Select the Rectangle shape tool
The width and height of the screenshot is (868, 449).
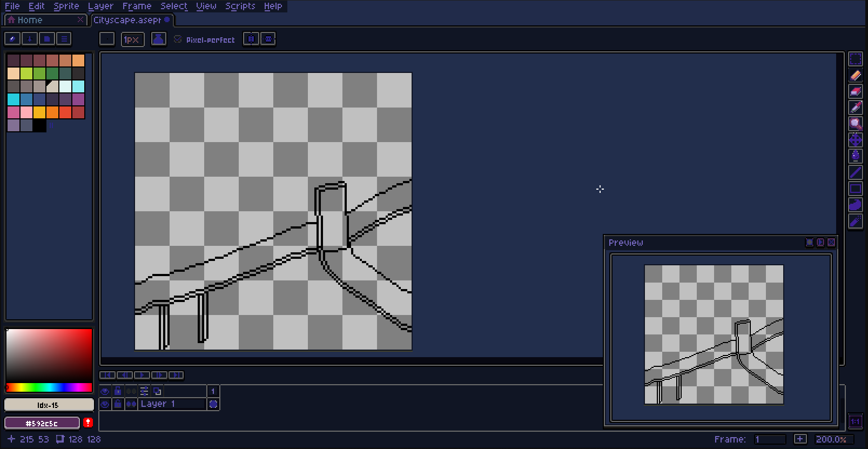click(x=856, y=189)
